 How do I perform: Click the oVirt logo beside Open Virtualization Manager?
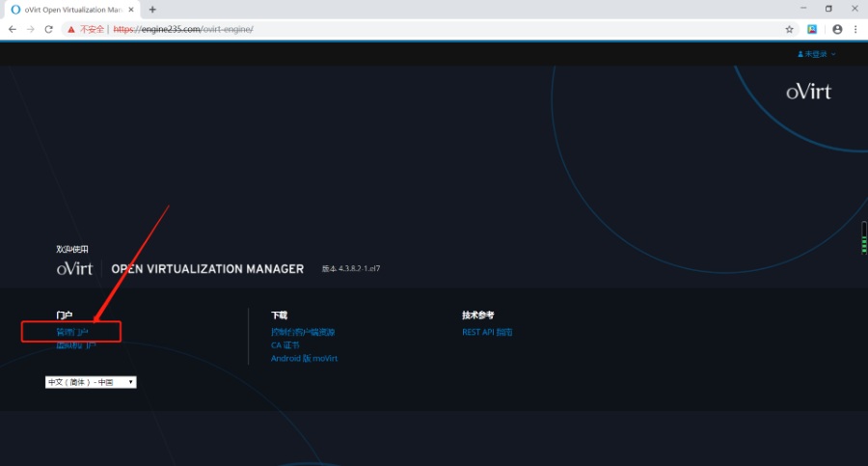coord(74,269)
